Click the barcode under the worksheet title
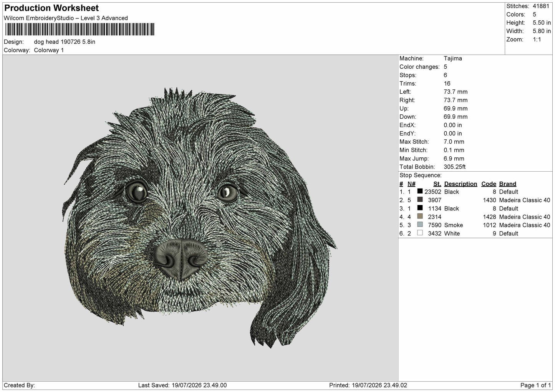 point(80,29)
